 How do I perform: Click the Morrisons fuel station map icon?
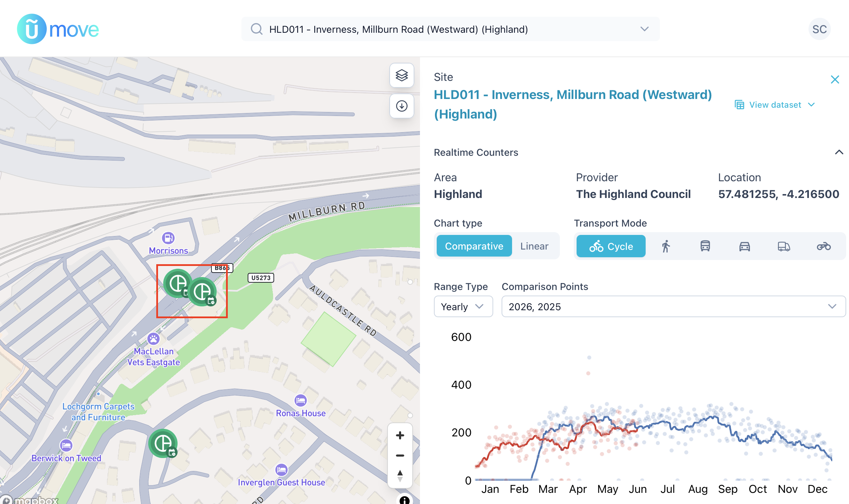[168, 238]
